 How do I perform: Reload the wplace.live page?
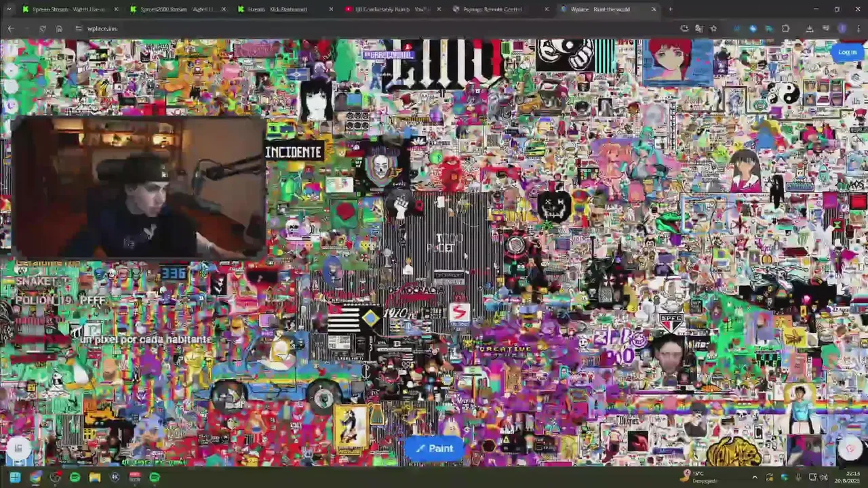pos(42,28)
